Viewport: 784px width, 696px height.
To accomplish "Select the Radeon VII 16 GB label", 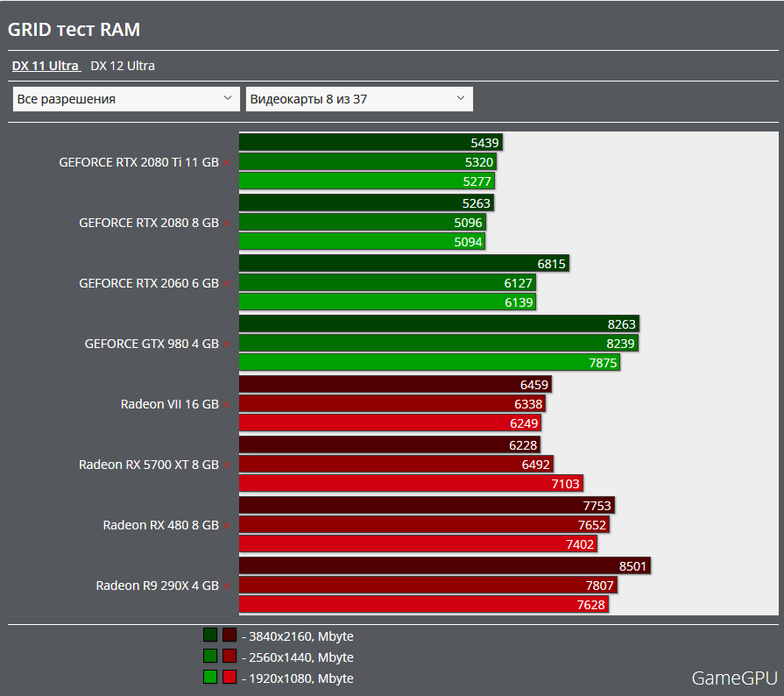I will pos(169,404).
